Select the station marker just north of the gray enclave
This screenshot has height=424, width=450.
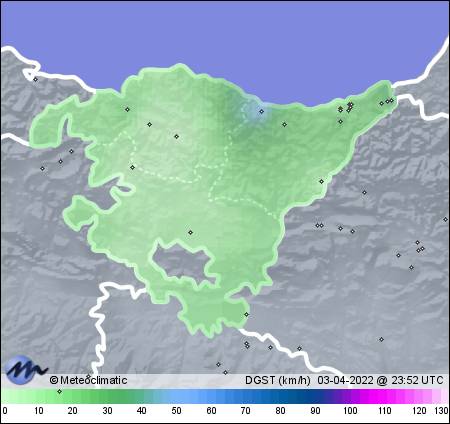[x=190, y=232]
